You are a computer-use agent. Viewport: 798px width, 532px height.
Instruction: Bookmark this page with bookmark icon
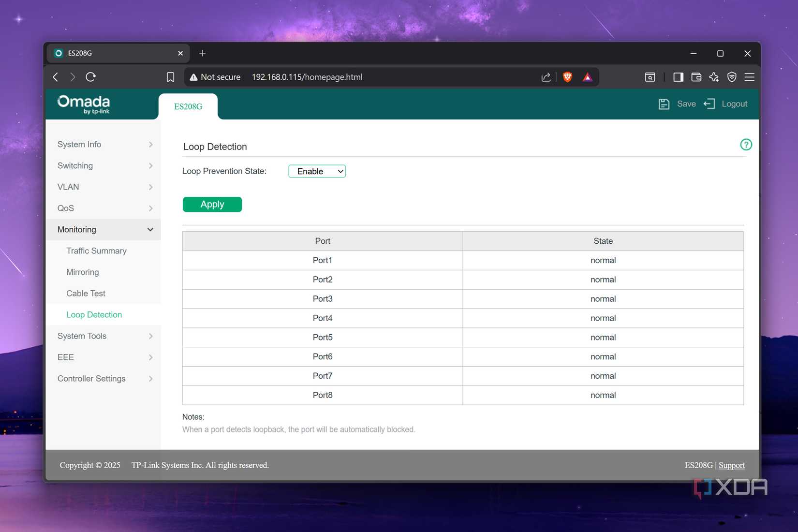[170, 77]
